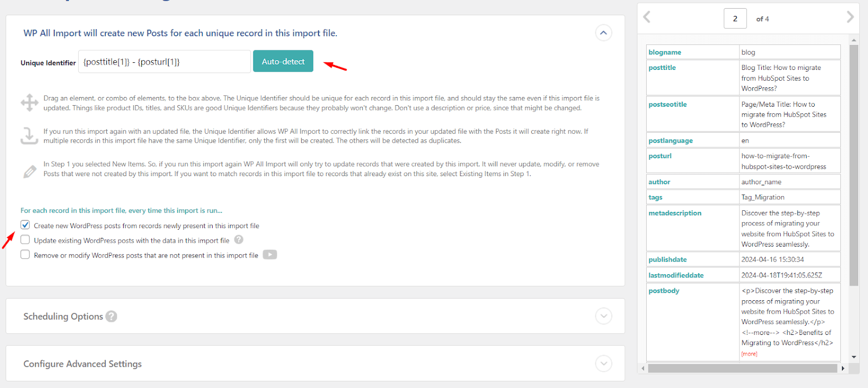Enable Update existing WordPress posts checkbox

click(x=25, y=240)
